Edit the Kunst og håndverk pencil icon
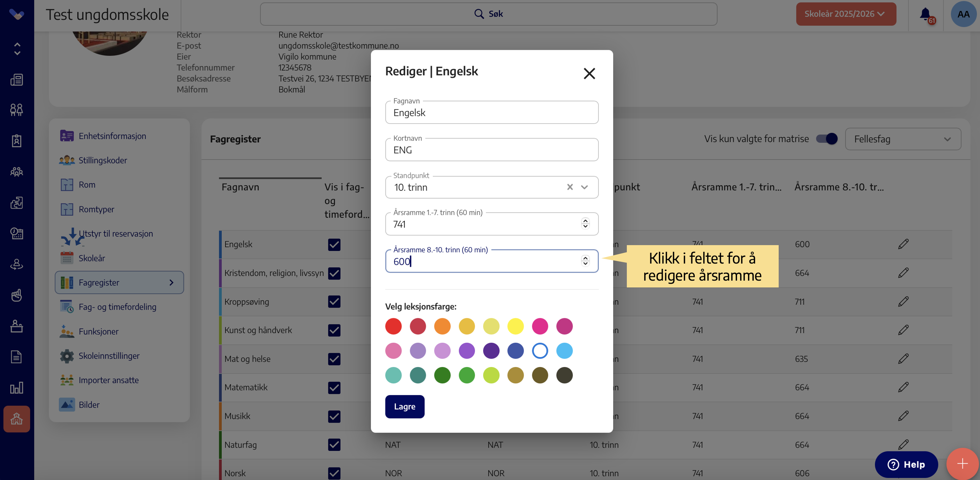 (x=903, y=330)
